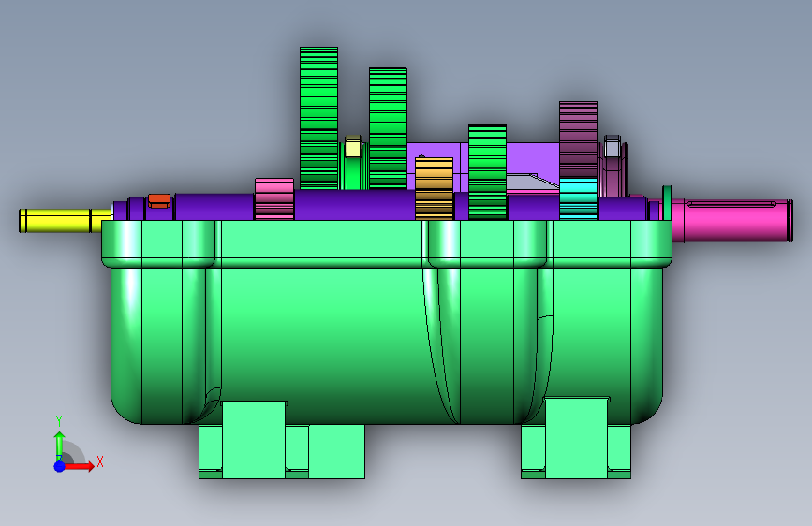Click the red X axis arrow of the triad
This screenshot has height=526, width=812.
click(81, 466)
